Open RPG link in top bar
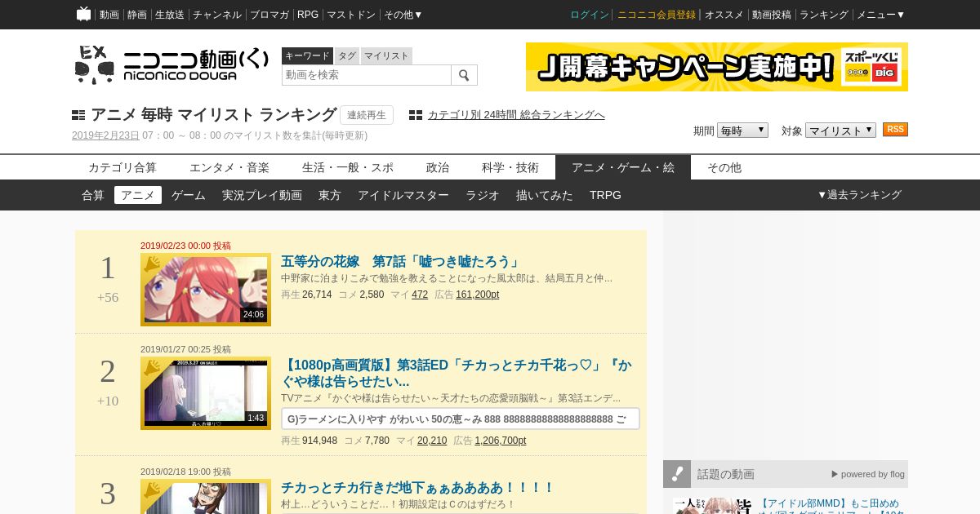 tap(308, 15)
